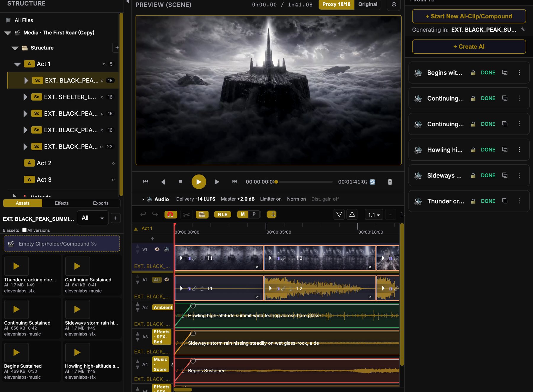Image resolution: width=533 pixels, height=392 pixels.
Task: Click '+ Start New AI-Clip/Compound' button
Action: [x=469, y=16]
